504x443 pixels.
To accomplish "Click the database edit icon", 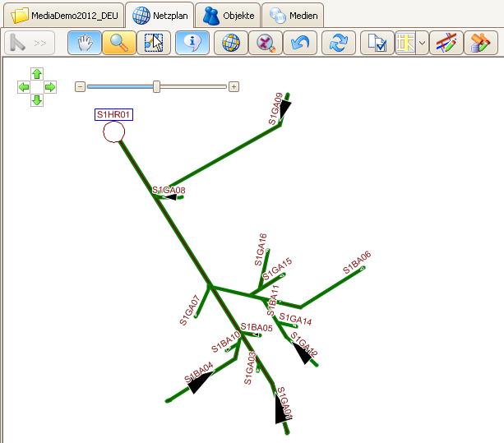I will [481, 43].
